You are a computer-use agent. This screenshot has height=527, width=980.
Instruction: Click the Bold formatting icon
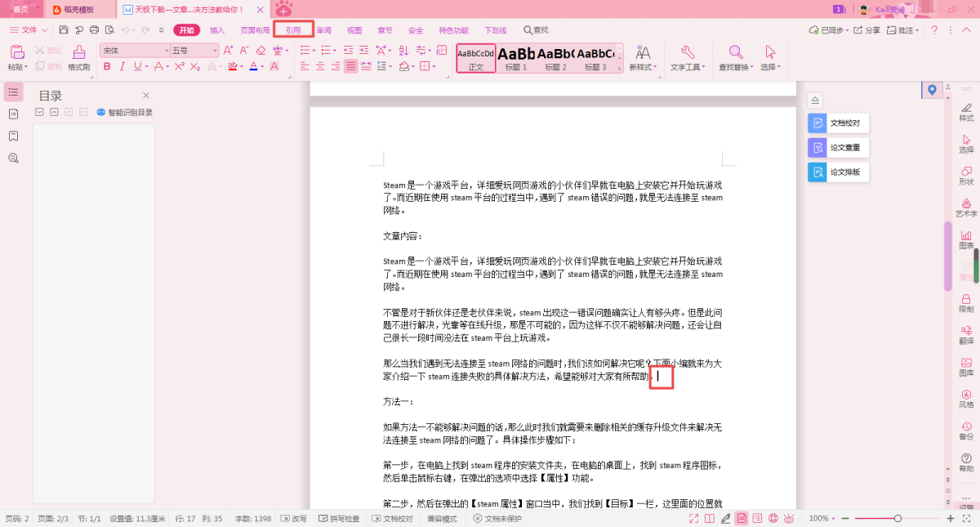coord(106,66)
